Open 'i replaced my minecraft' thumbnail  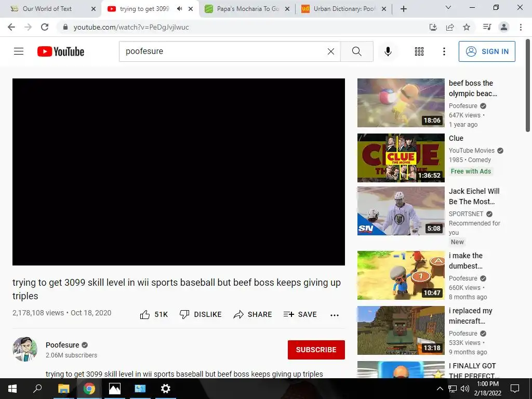click(x=401, y=330)
